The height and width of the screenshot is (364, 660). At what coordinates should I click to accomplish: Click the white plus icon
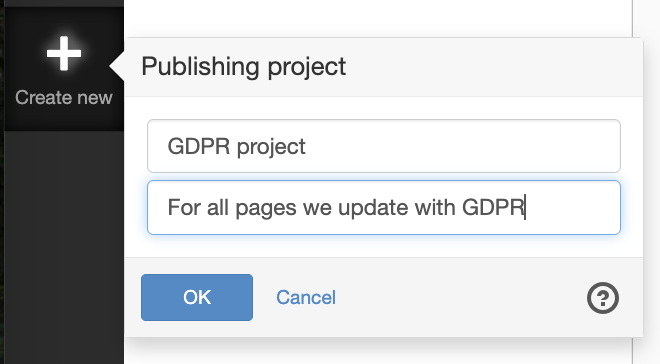[x=64, y=53]
